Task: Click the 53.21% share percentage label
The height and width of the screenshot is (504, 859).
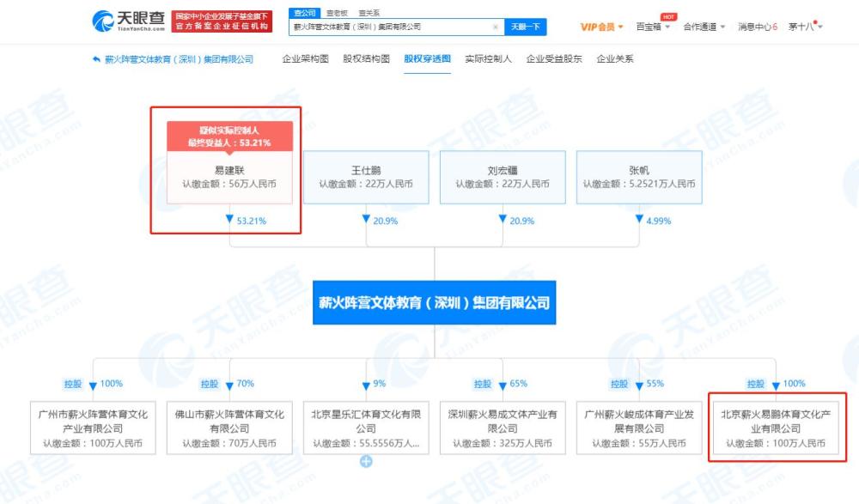Action: (x=252, y=222)
